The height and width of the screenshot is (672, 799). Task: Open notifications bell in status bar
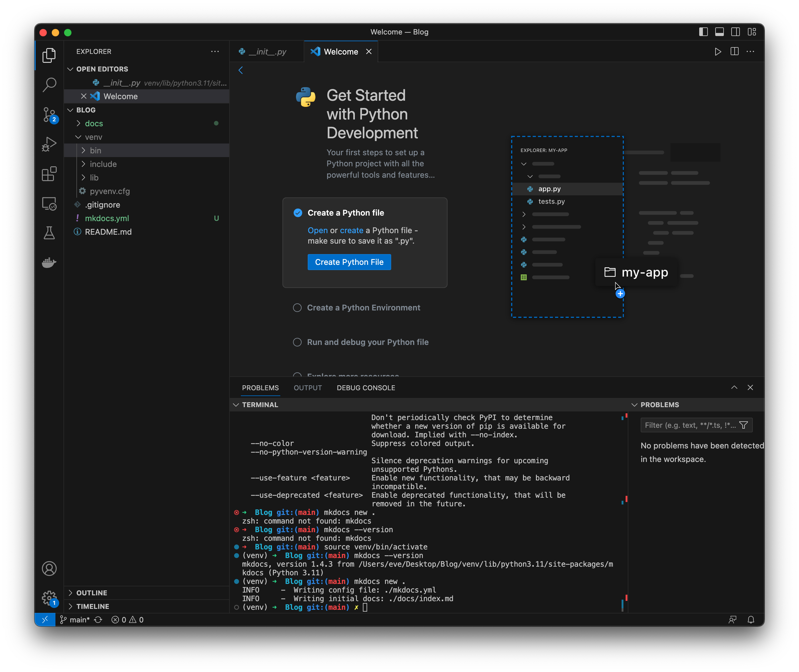[x=751, y=620]
